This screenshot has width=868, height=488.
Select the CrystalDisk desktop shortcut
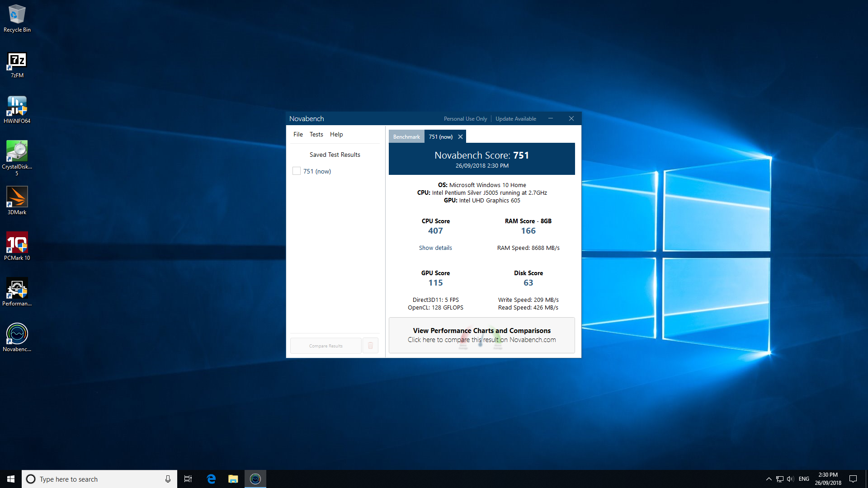click(x=17, y=158)
